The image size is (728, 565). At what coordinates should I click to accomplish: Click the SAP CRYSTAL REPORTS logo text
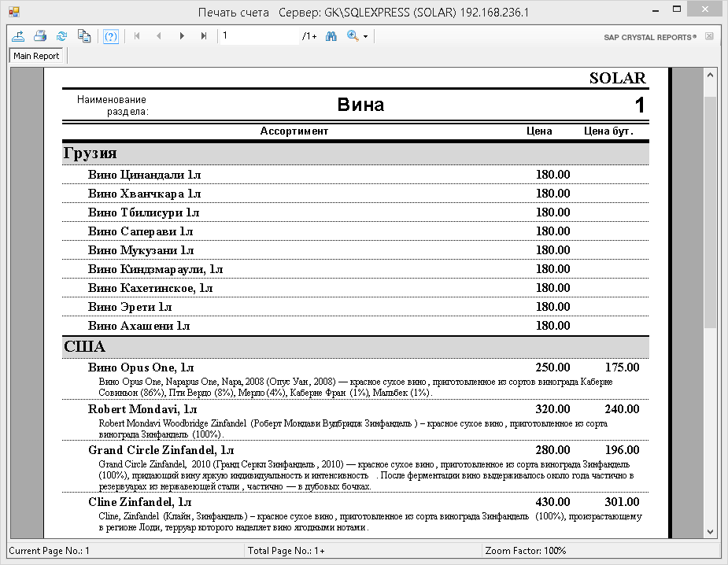tap(650, 37)
